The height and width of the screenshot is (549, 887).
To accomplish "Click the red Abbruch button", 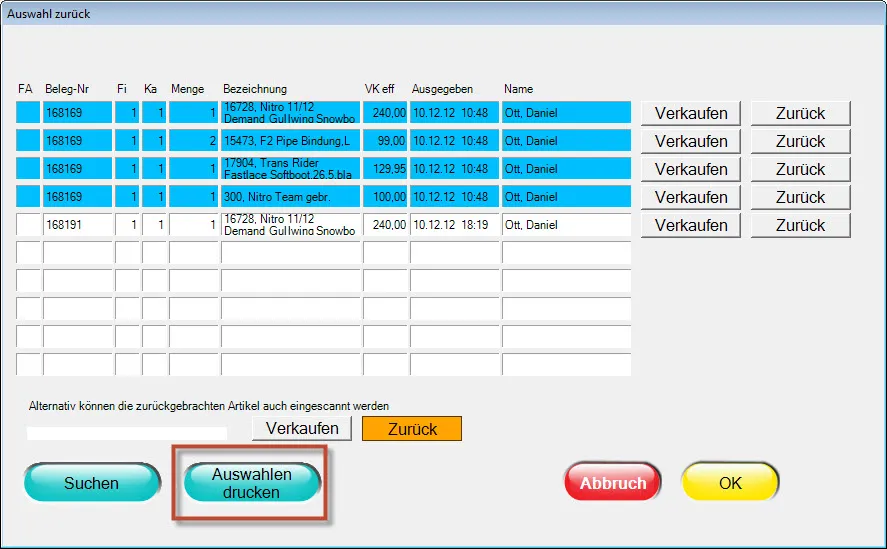I will click(613, 483).
